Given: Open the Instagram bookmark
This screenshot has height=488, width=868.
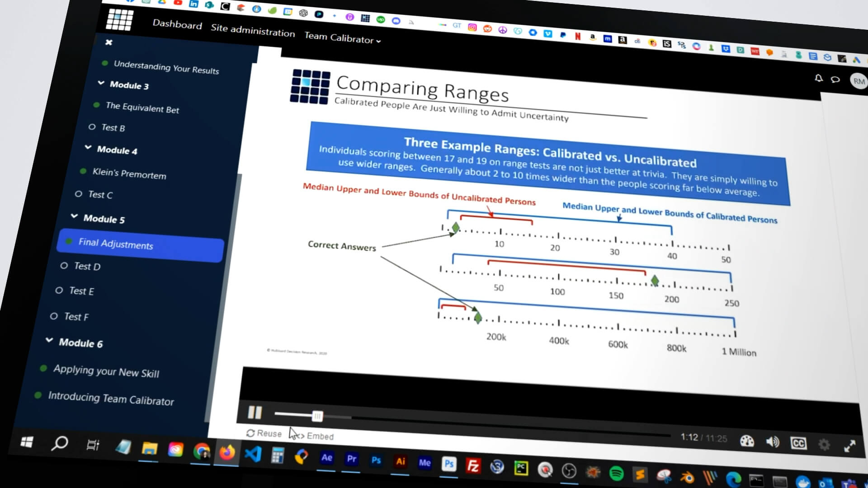Looking at the screenshot, I should click(x=472, y=27).
